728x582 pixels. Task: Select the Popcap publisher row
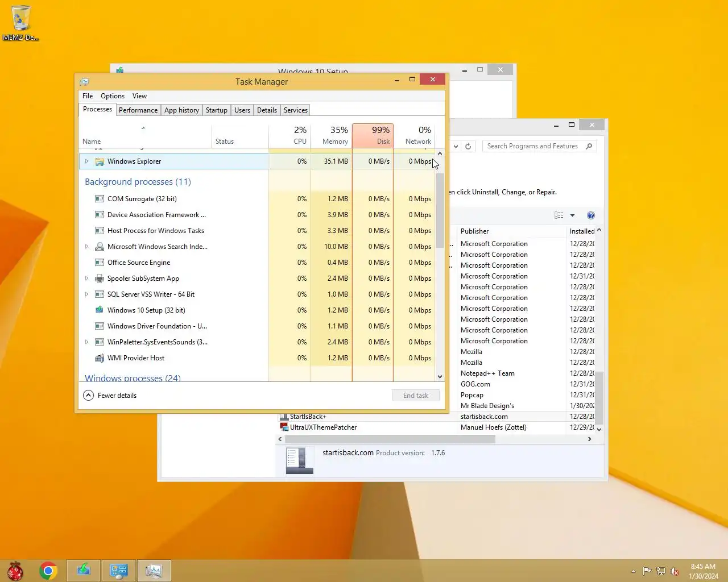pyautogui.click(x=472, y=395)
